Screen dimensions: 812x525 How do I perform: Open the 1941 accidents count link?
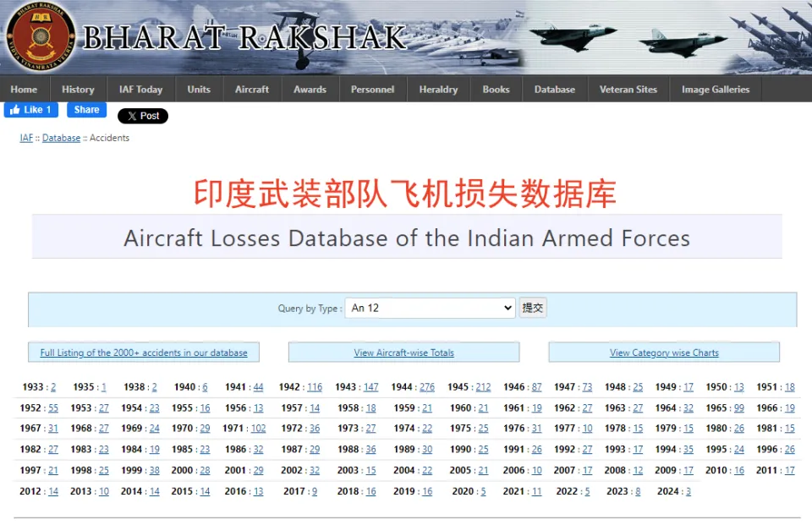(x=258, y=387)
